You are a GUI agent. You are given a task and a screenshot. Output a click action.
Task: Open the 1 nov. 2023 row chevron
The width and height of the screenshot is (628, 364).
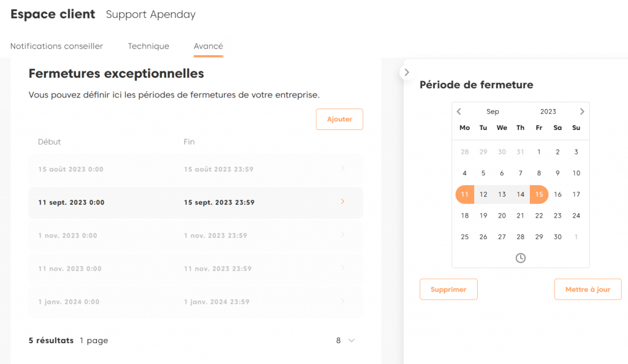342,235
